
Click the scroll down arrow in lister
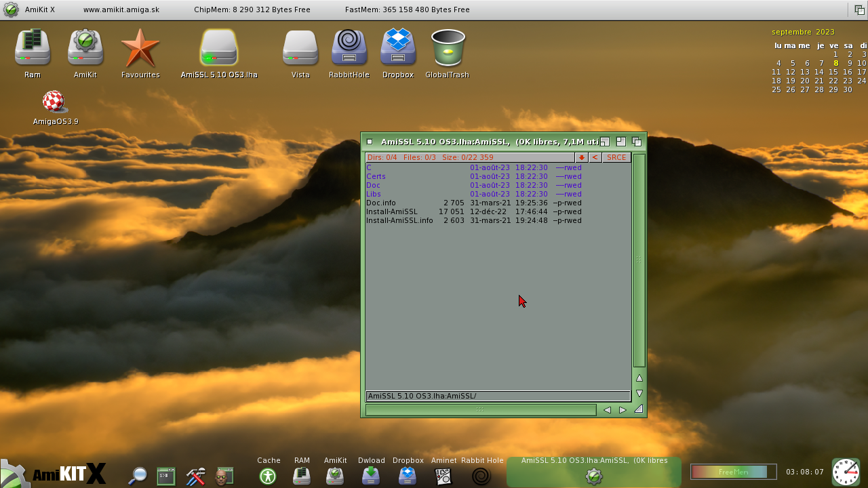coord(639,393)
